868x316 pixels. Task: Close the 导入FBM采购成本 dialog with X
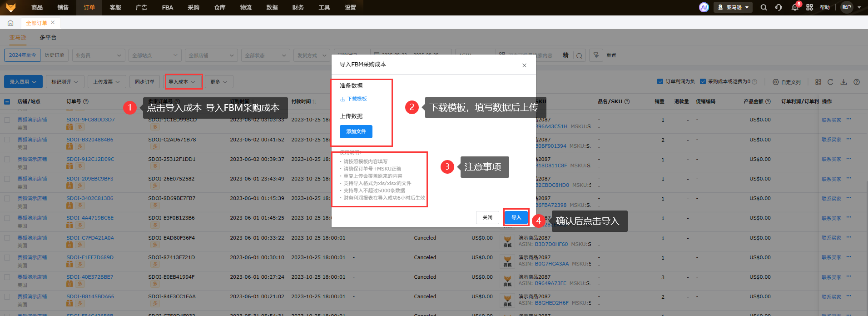pyautogui.click(x=524, y=65)
